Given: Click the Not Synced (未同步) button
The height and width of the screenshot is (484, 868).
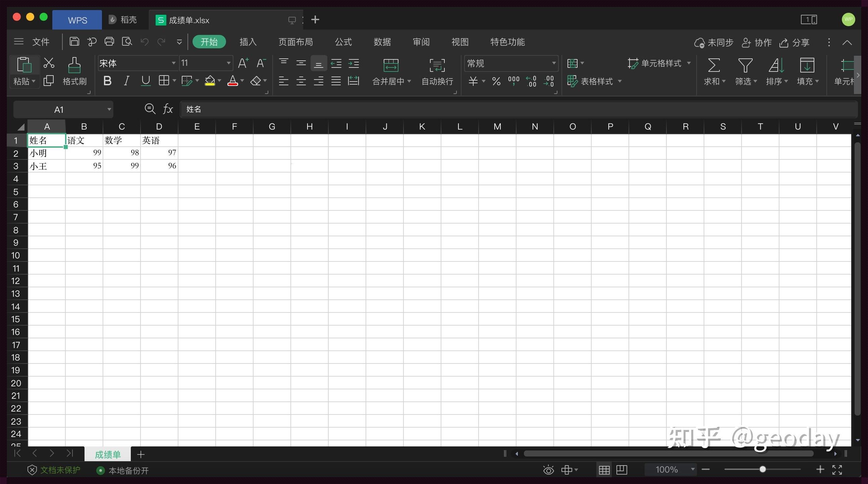Looking at the screenshot, I should pos(714,43).
